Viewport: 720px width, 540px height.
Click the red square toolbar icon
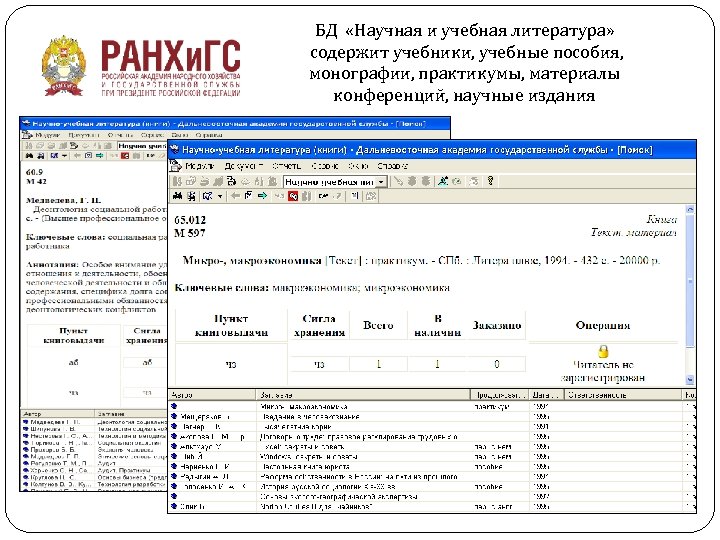293,197
